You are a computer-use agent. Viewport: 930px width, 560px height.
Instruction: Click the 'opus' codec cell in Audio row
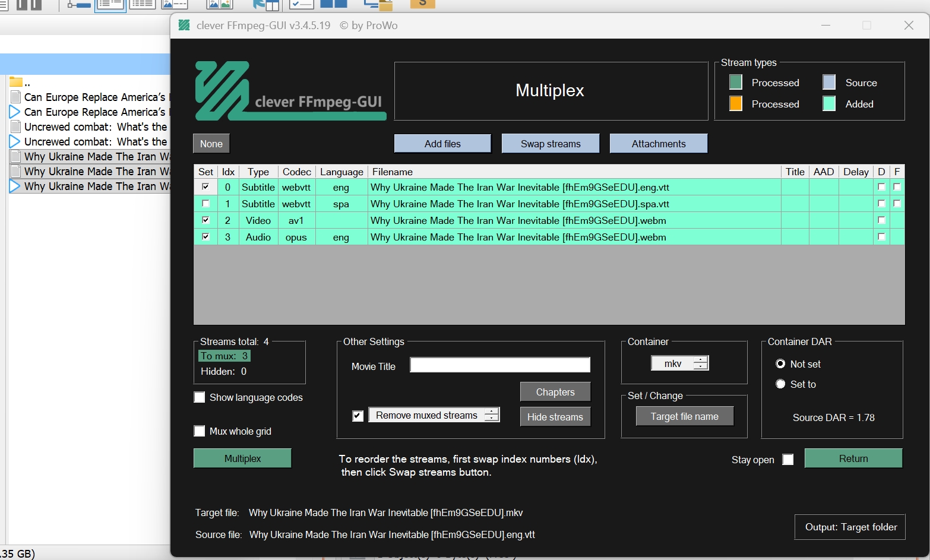(x=296, y=237)
